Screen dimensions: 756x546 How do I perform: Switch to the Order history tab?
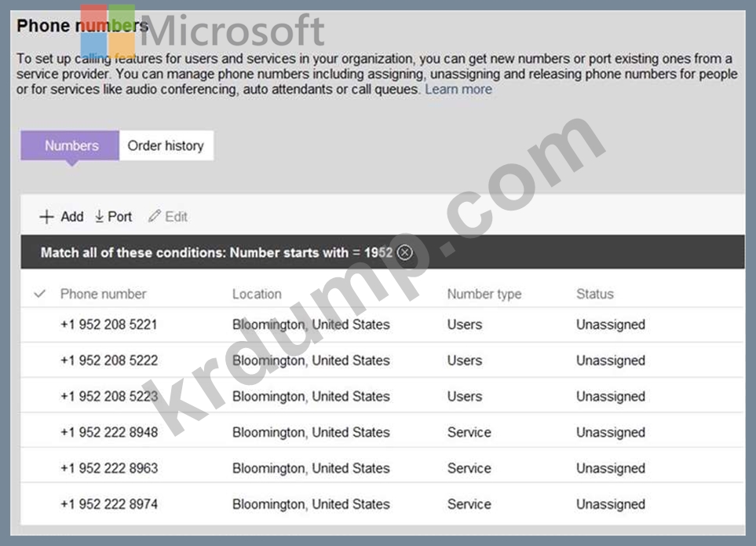166,145
